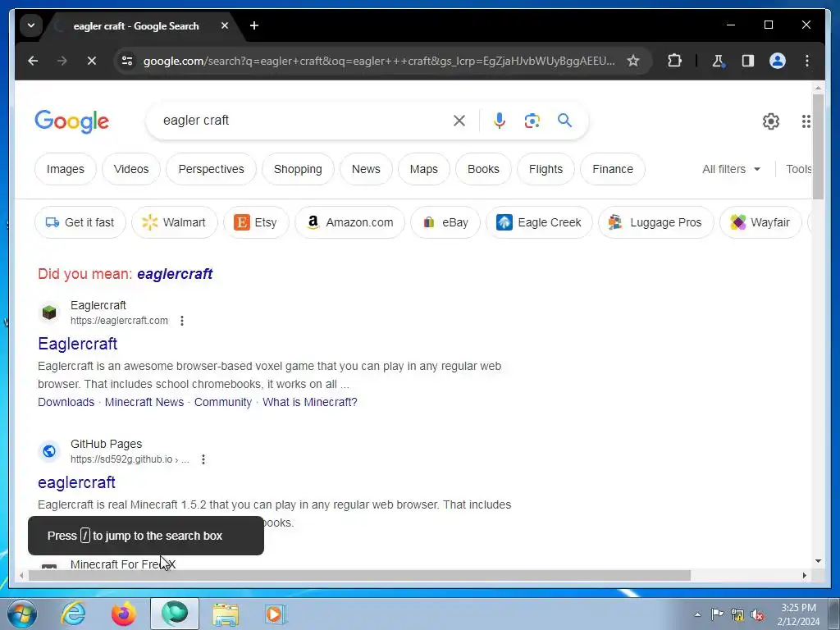
Task: Go to Google logo homepage
Action: [72, 121]
